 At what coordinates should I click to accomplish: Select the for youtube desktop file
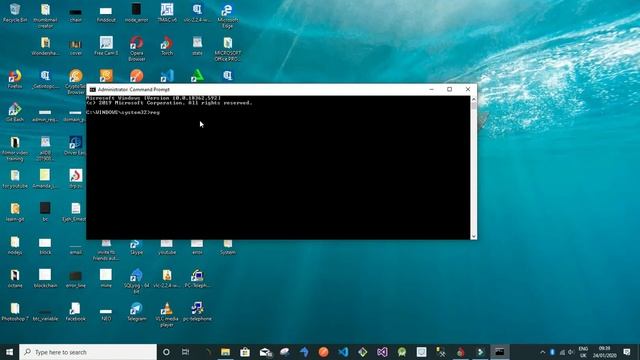click(x=15, y=179)
